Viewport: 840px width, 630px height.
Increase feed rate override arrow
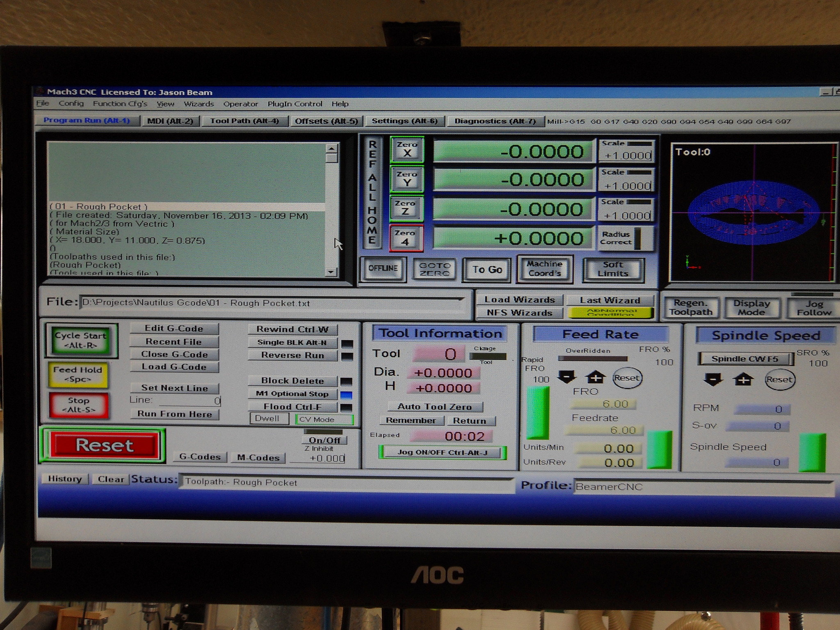point(596,377)
